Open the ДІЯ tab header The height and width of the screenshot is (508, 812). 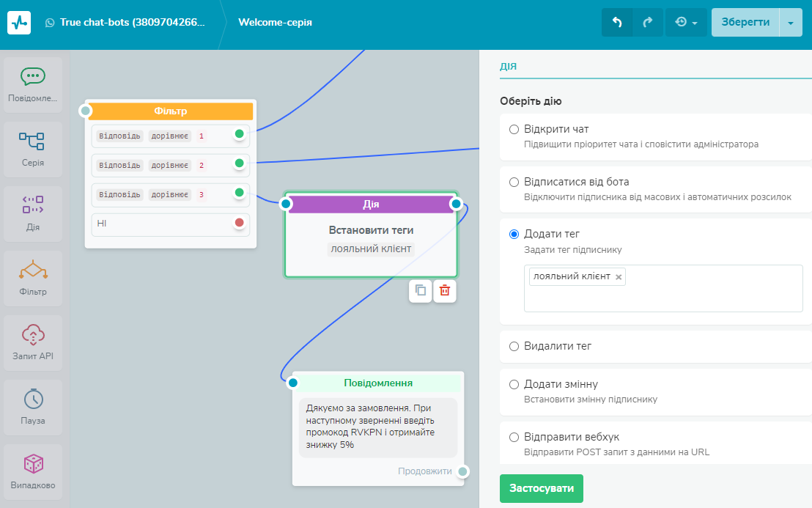(x=508, y=66)
